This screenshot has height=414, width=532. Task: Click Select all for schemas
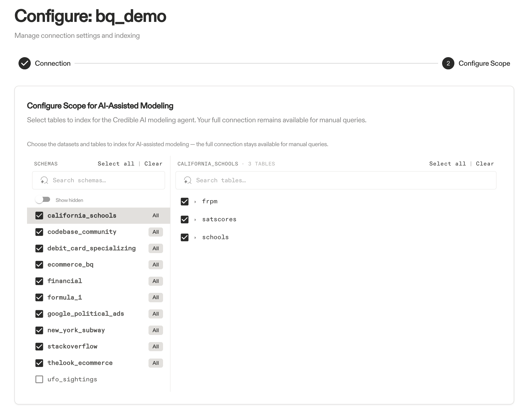(116, 164)
